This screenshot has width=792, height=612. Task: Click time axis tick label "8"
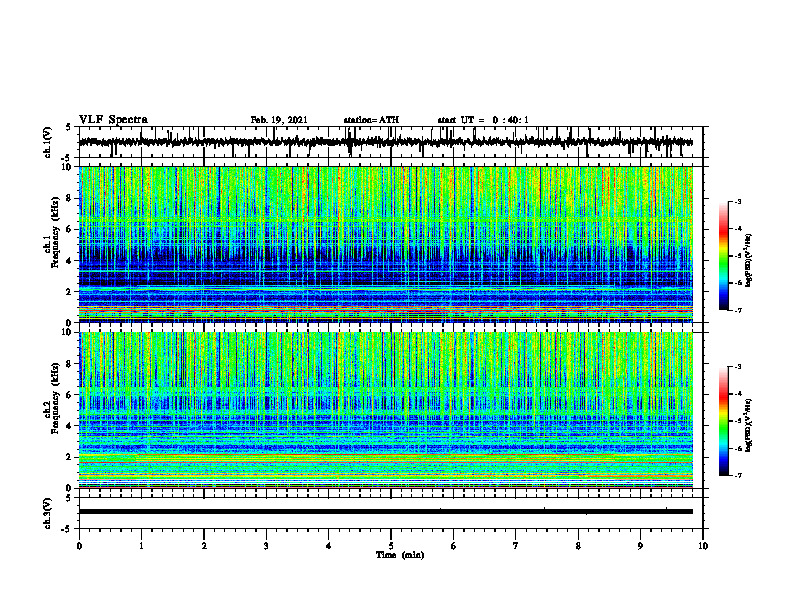tap(578, 546)
